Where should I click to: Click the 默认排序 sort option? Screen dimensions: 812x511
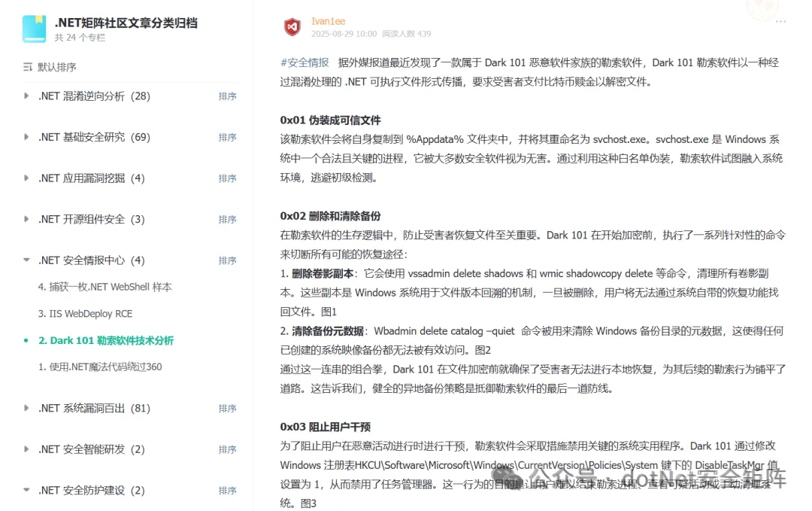coord(57,67)
